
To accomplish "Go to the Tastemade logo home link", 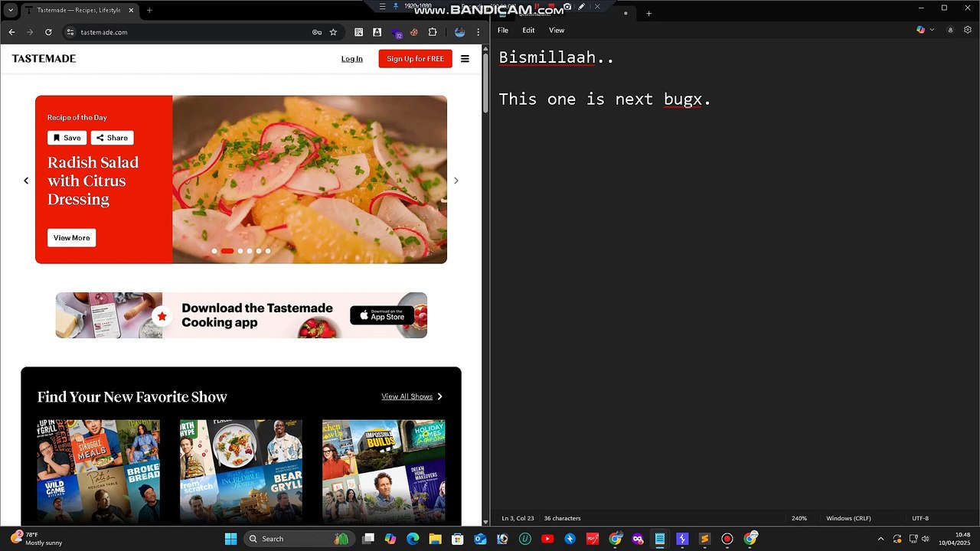I will tap(44, 58).
